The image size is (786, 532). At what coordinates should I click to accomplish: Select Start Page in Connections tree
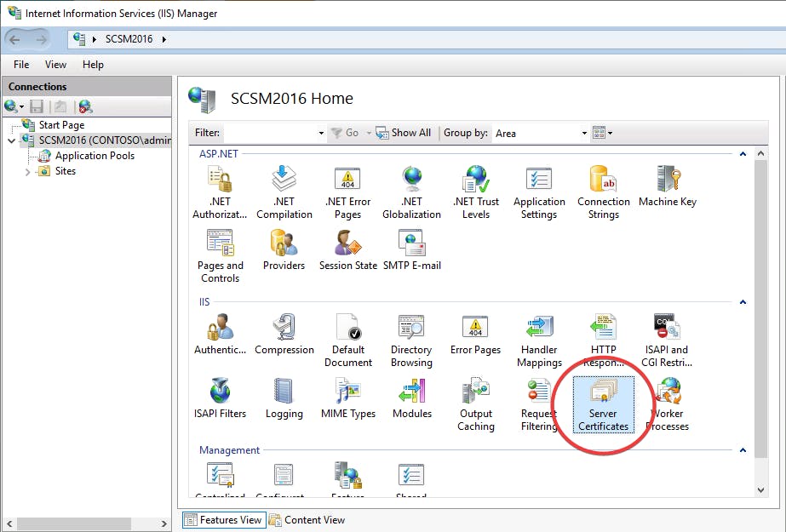(61, 125)
